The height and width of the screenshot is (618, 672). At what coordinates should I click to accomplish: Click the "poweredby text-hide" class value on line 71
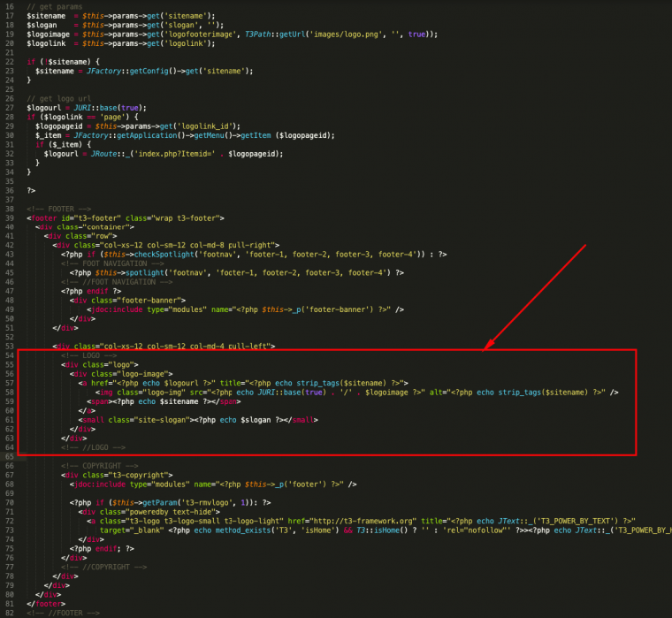coord(161,511)
